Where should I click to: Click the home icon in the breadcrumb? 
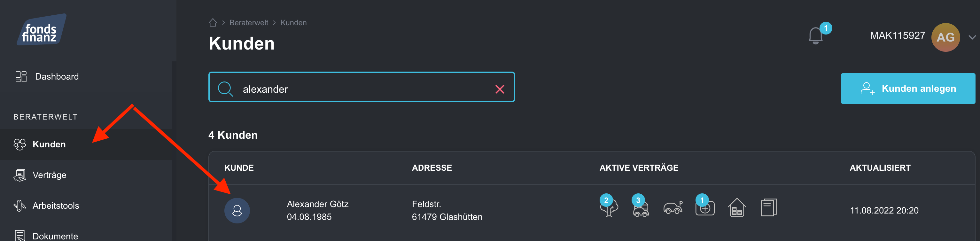coord(213,23)
